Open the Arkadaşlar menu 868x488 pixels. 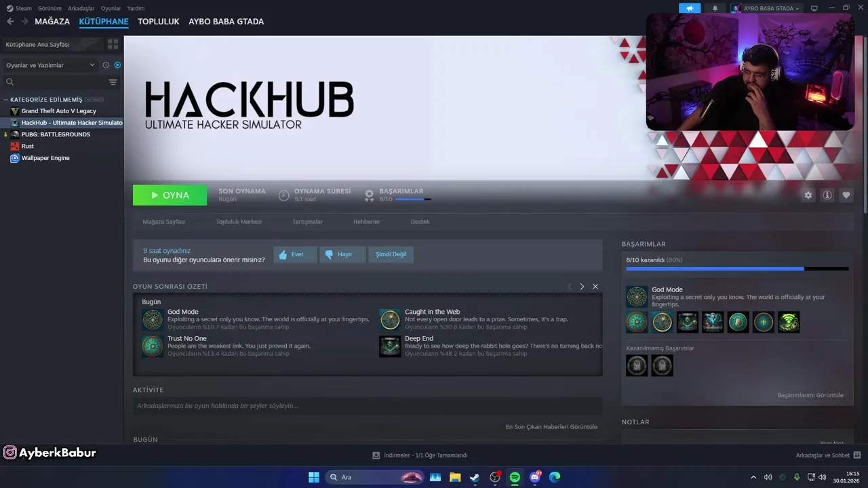pos(81,8)
